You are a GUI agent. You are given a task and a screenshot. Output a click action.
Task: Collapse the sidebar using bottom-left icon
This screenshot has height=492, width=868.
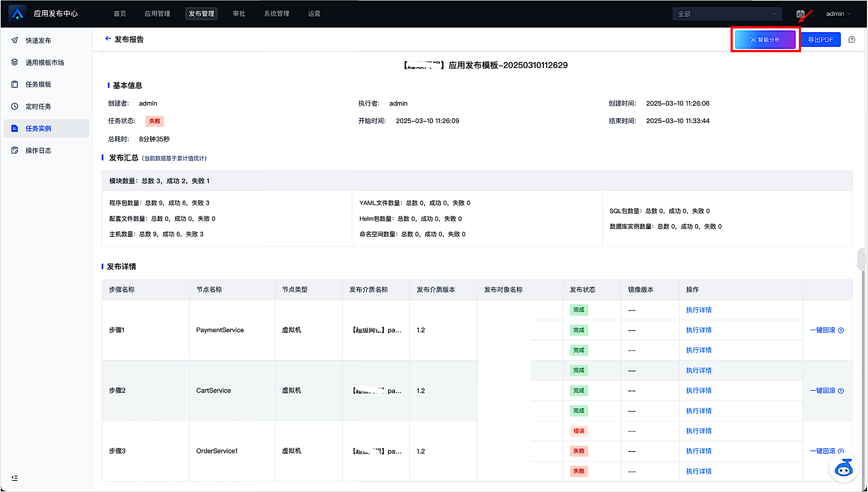tap(14, 478)
